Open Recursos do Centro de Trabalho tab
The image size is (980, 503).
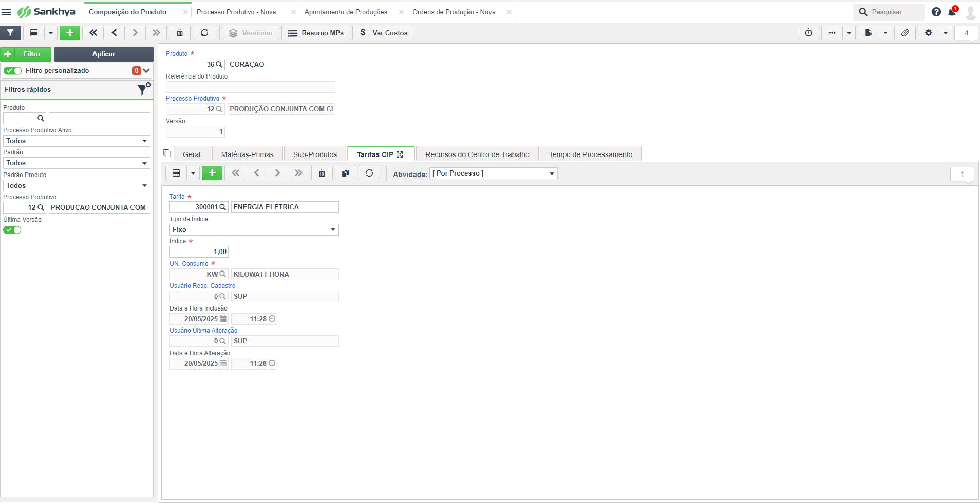(x=477, y=154)
